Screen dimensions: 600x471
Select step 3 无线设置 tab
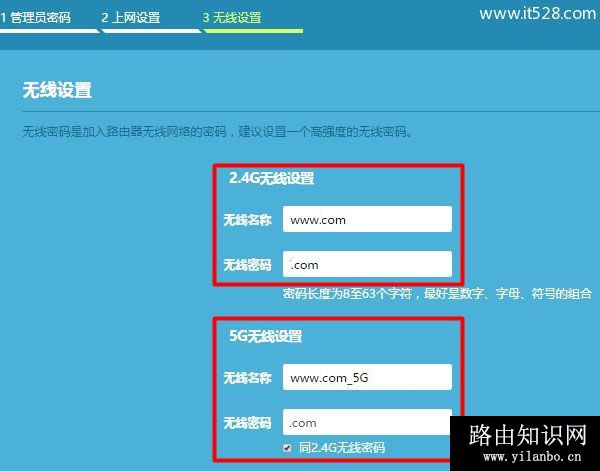tap(232, 17)
